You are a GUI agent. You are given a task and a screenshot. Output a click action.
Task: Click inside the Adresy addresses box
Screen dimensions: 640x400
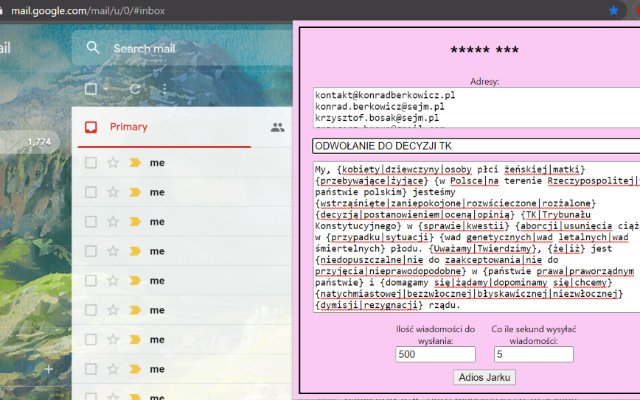(476, 107)
